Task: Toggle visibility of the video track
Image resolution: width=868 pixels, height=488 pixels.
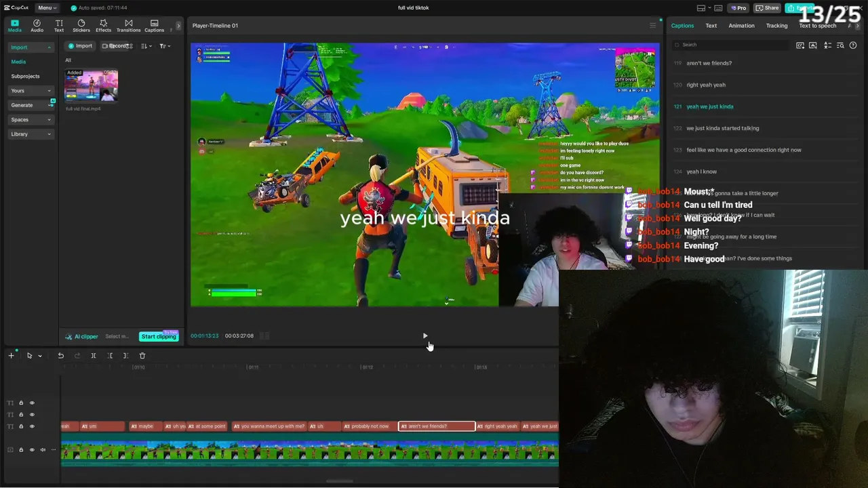Action: click(x=32, y=450)
